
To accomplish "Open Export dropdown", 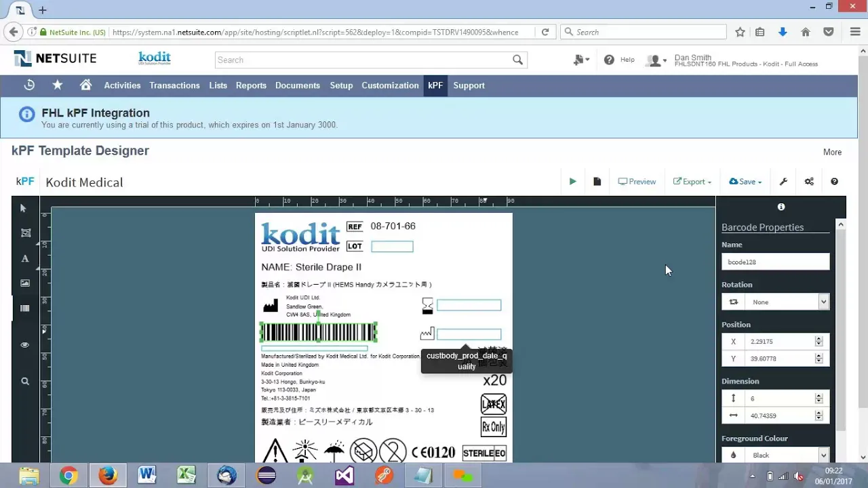I will coord(692,182).
